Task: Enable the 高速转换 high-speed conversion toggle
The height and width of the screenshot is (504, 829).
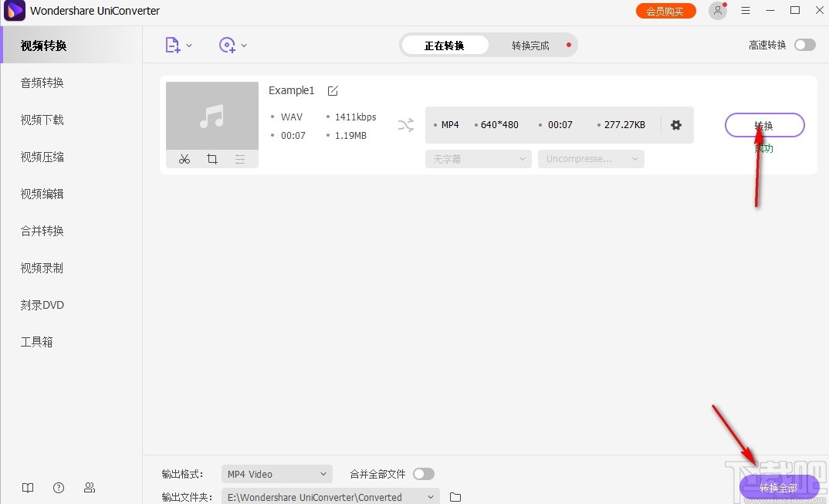Action: click(x=804, y=45)
